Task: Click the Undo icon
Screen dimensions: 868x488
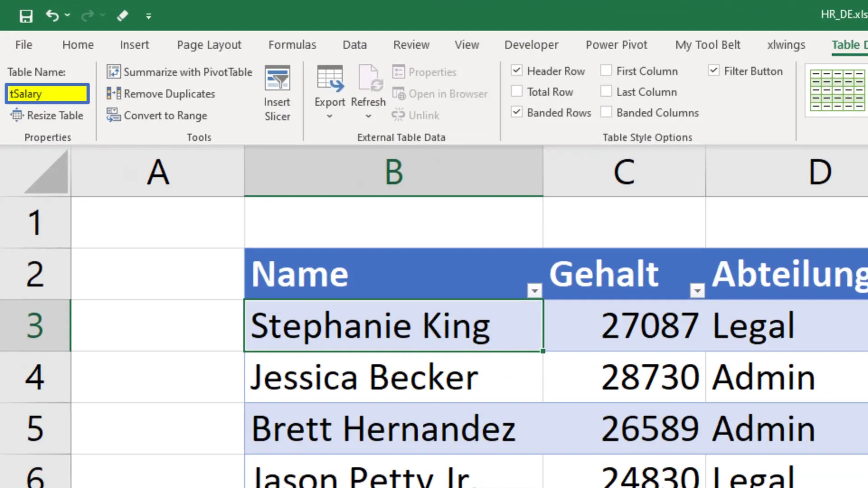Action: [x=51, y=15]
